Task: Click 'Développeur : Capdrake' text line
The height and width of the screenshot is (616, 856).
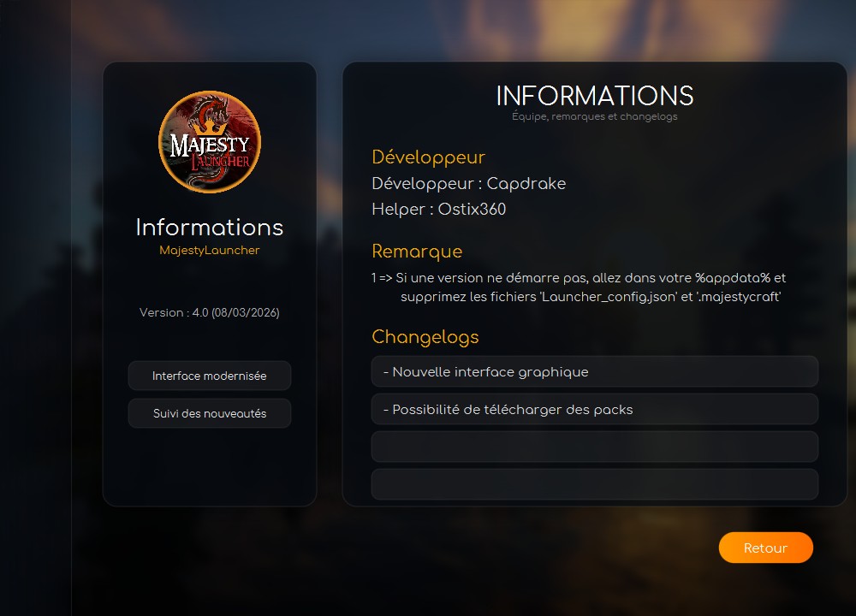Action: (x=469, y=183)
